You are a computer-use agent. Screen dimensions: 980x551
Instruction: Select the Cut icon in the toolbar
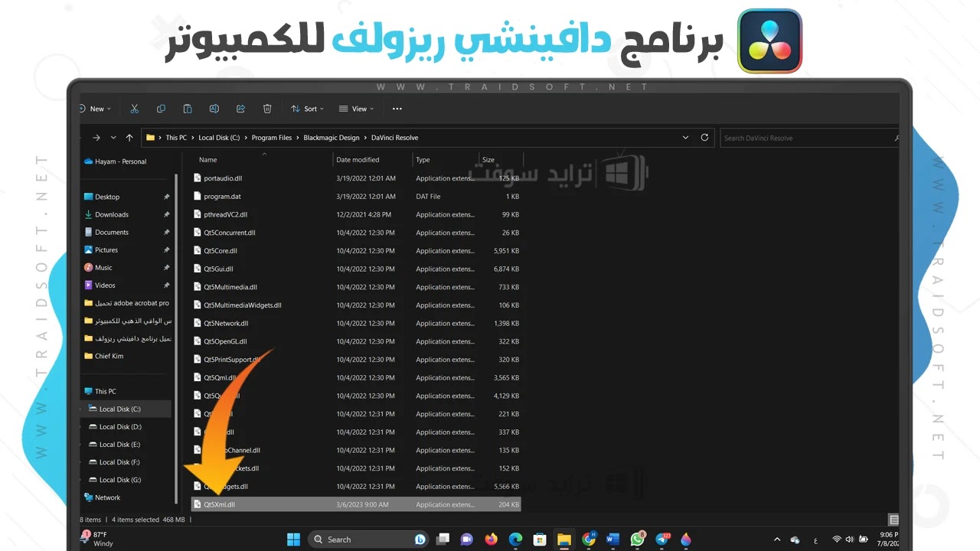click(x=135, y=109)
